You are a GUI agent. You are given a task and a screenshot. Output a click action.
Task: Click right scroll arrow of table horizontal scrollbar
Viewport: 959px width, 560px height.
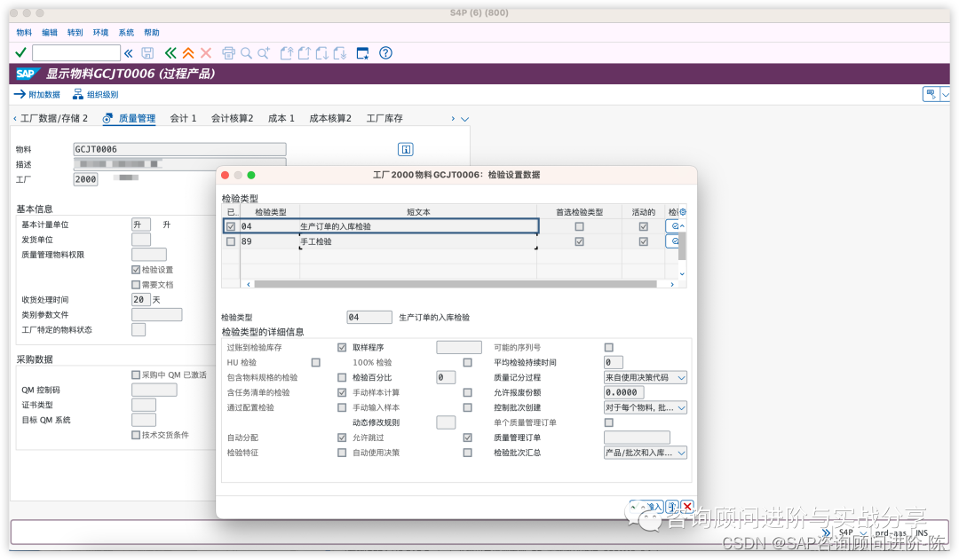[x=671, y=284]
